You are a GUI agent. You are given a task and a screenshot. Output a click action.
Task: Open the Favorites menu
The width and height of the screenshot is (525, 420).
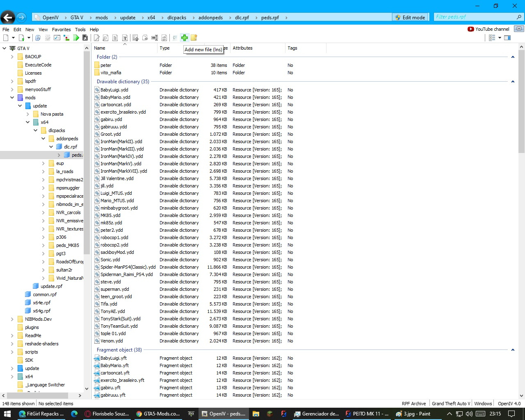pyautogui.click(x=61, y=30)
